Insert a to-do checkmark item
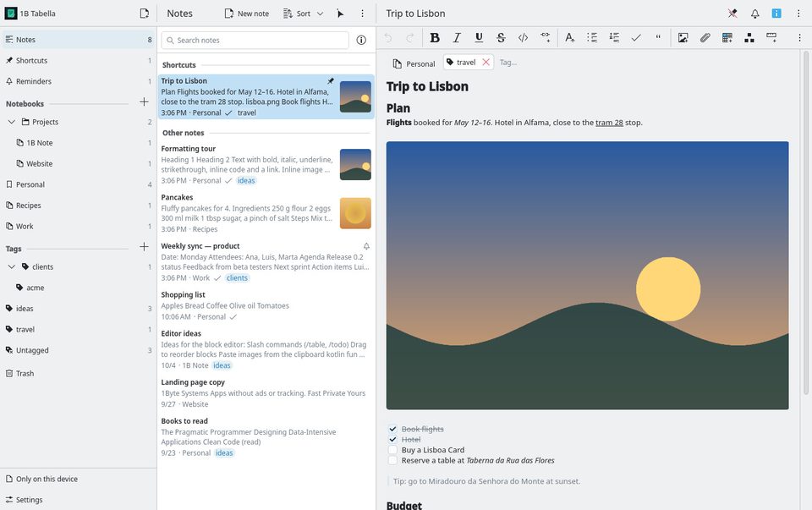 (636, 38)
